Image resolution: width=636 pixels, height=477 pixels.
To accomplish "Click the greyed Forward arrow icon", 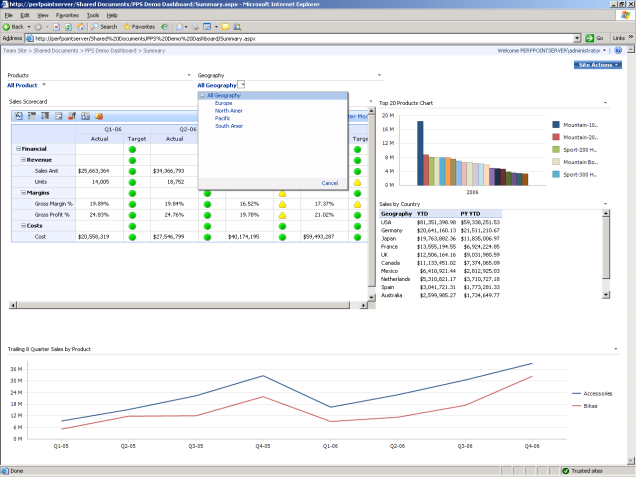I will coord(38,27).
